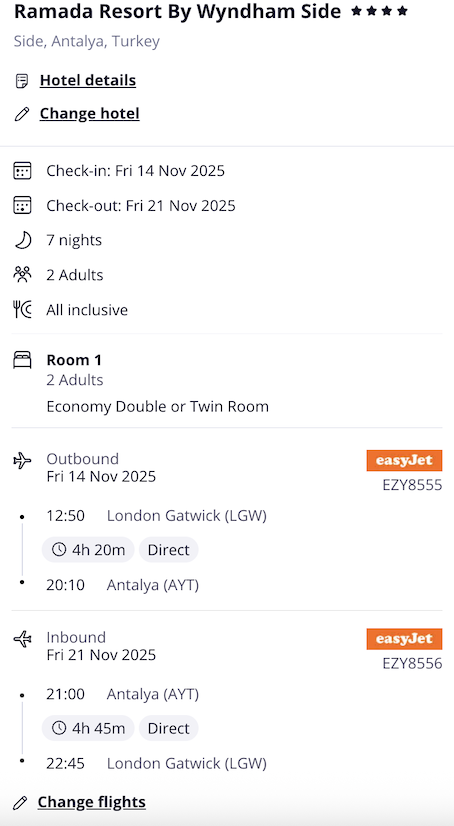Click the Economy Double or Twin Room text
This screenshot has height=826, width=454.
click(157, 407)
